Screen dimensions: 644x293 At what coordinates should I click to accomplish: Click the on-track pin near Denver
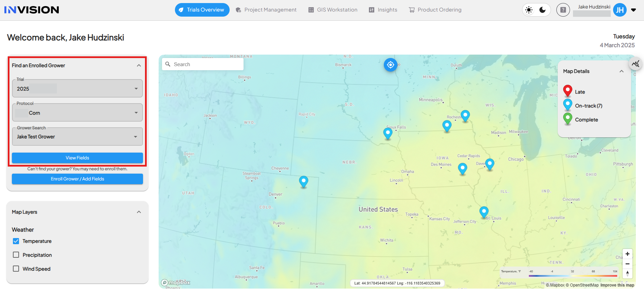tap(303, 181)
